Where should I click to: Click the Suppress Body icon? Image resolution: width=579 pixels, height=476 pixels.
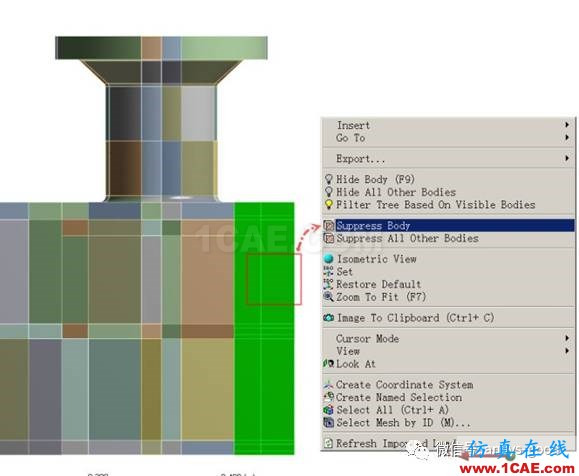pos(329,225)
